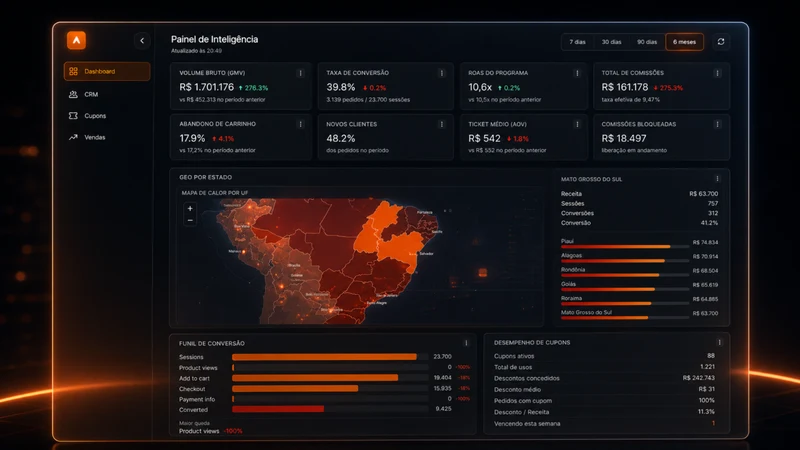Select the 6 meses period tab

point(684,42)
